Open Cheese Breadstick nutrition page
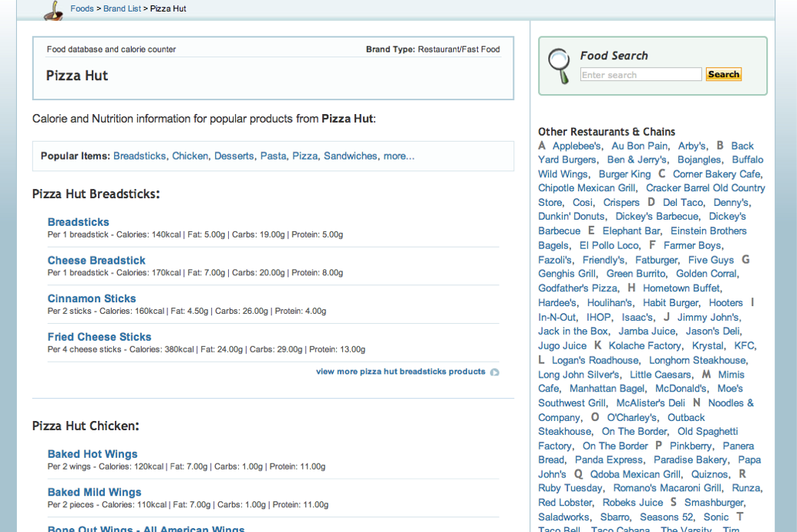The image size is (797, 532). pyautogui.click(x=96, y=261)
